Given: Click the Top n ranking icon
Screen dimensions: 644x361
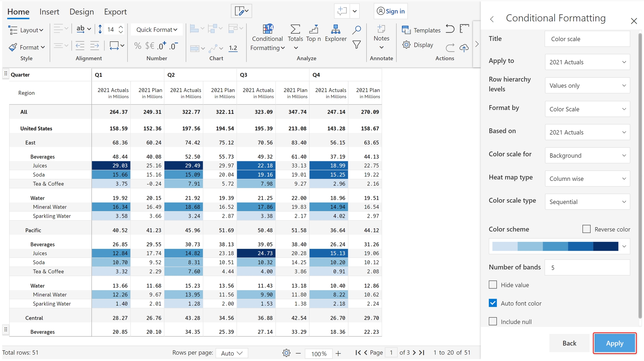Looking at the screenshot, I should 314,29.
